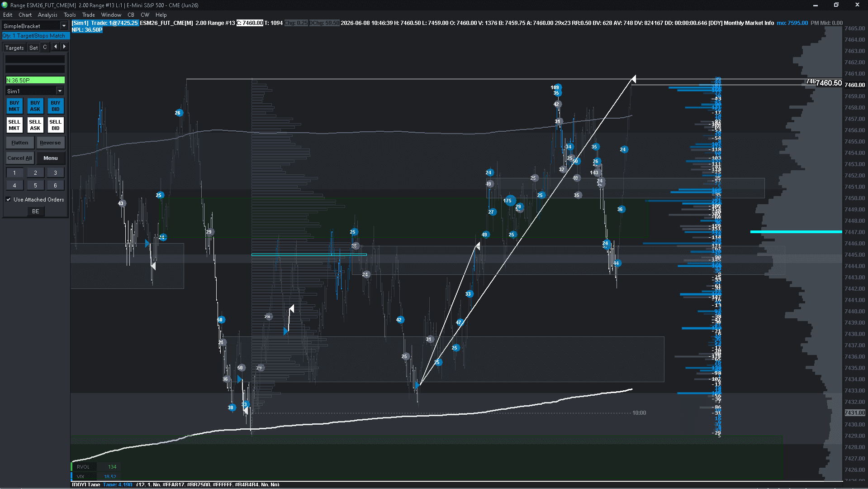Click the BUY BID button

click(x=56, y=106)
